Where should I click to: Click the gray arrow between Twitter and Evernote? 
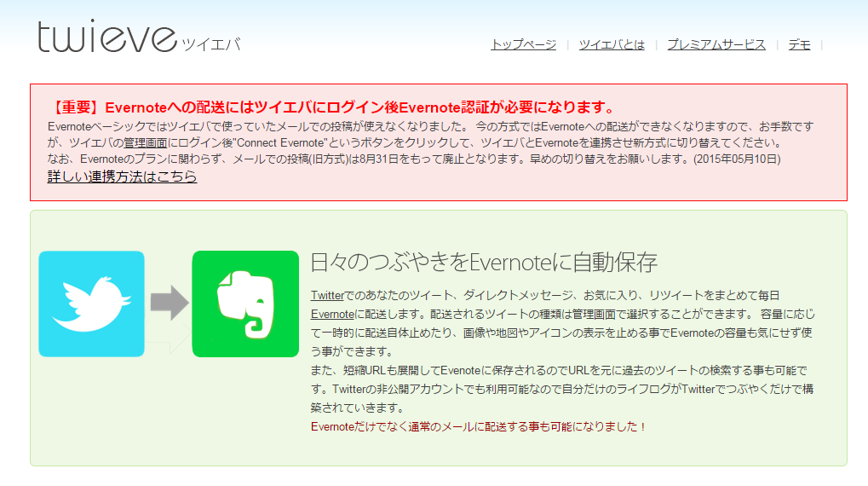point(170,304)
